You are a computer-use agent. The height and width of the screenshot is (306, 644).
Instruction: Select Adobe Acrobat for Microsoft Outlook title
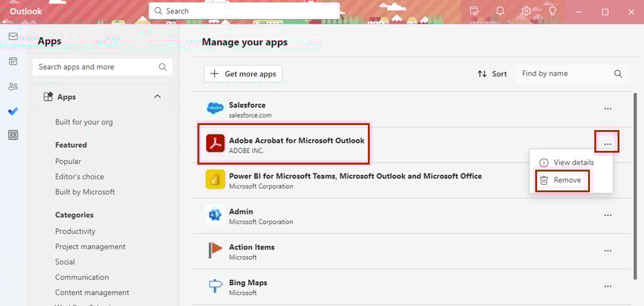click(297, 140)
